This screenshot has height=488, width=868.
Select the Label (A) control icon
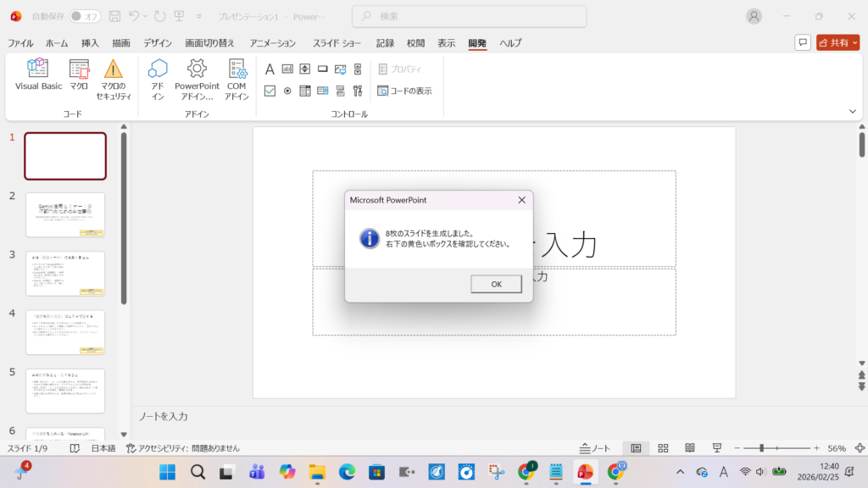pyautogui.click(x=270, y=69)
